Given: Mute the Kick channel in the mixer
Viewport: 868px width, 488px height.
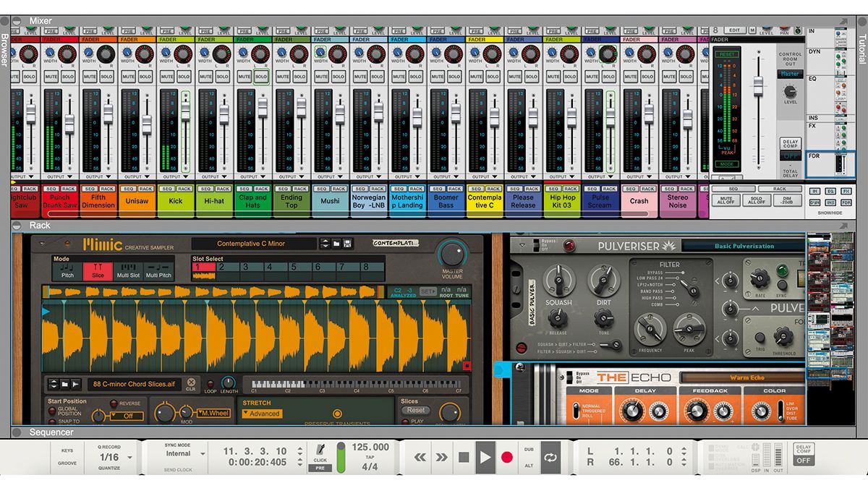Looking at the screenshot, I should [166, 75].
